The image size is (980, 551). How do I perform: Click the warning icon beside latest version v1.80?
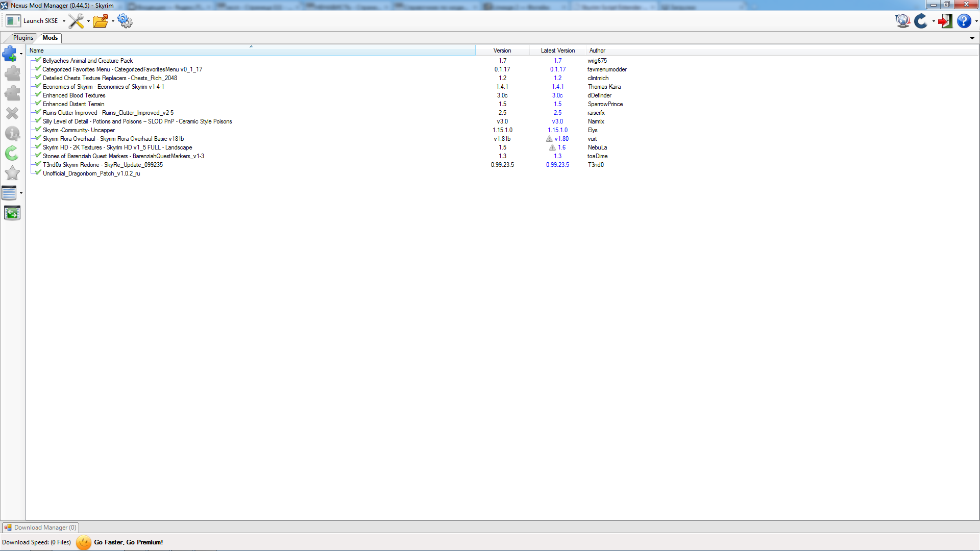coord(549,139)
